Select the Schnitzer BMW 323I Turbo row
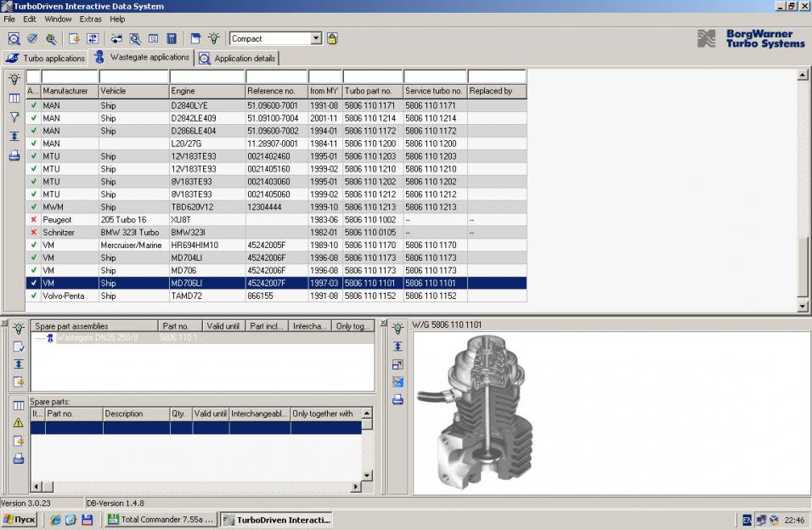Image resolution: width=812 pixels, height=530 pixels. pyautogui.click(x=277, y=233)
